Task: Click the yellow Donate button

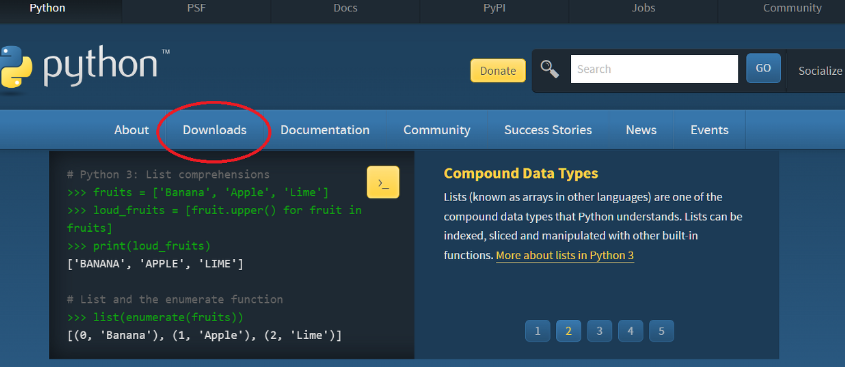Action: [498, 71]
